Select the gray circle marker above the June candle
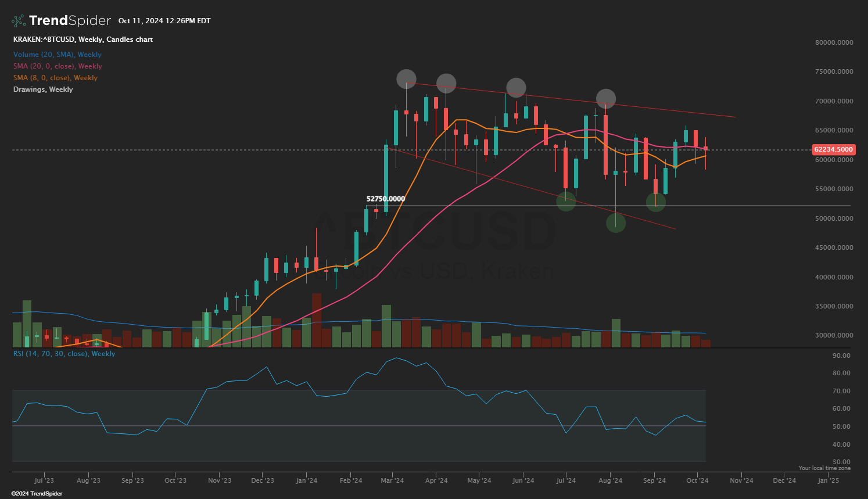This screenshot has width=868, height=499. click(516, 88)
